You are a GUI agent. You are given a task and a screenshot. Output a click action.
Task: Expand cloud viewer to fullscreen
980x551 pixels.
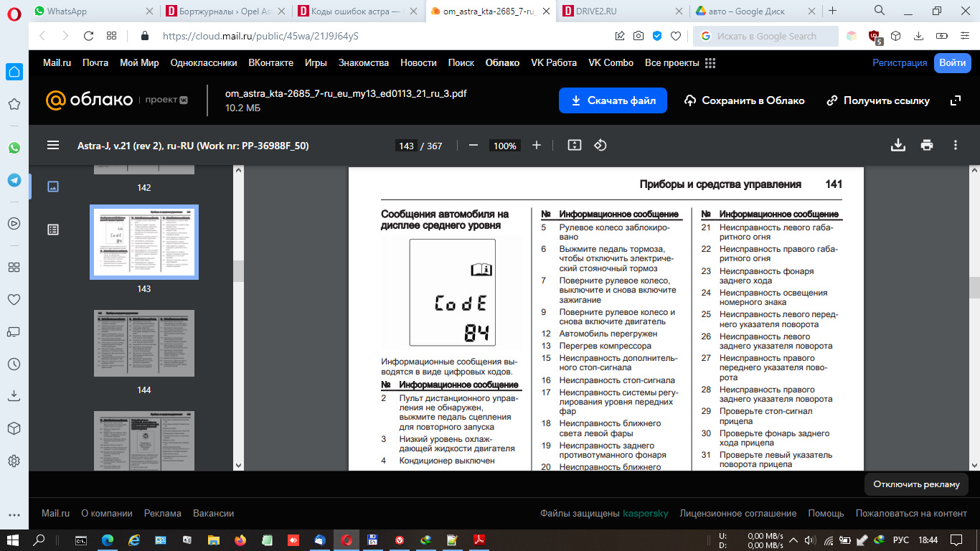(x=956, y=100)
